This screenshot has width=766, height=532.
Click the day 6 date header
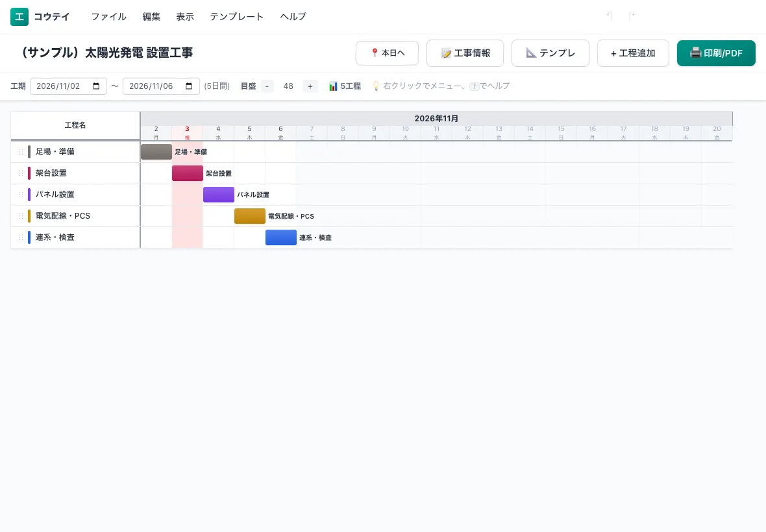click(280, 133)
